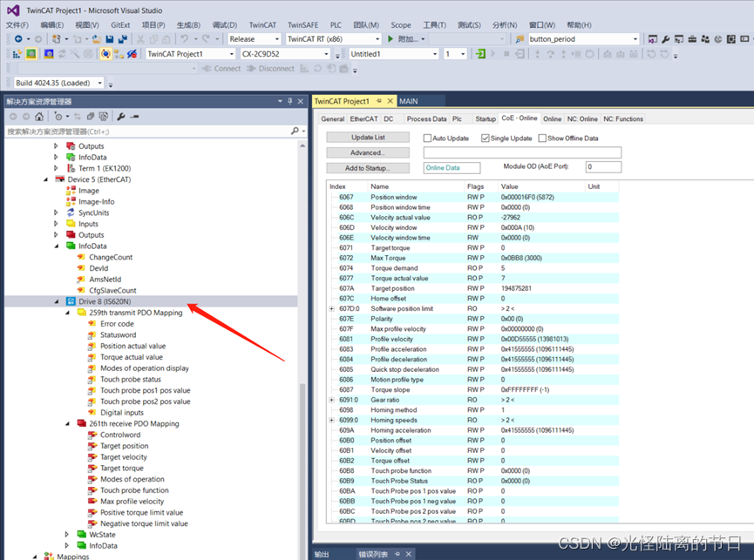Viewport: 754px width, 560px height.
Task: Collapse the Device 5 (EtherCAT) node
Action: (46, 179)
